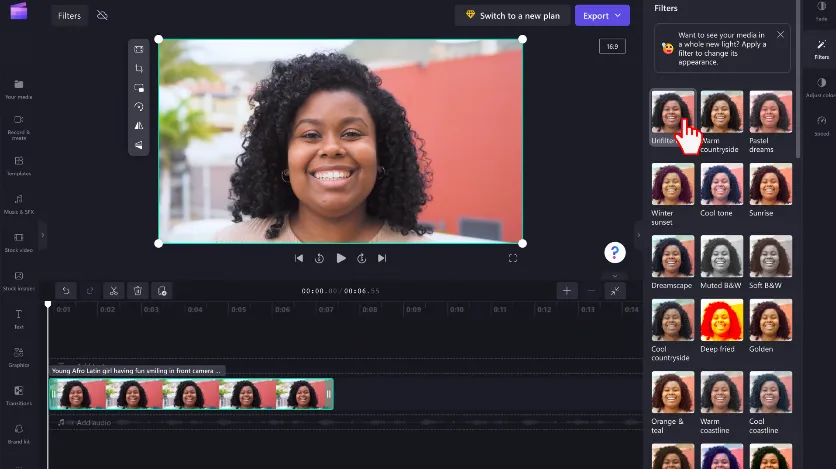Screen dimensions: 836x469
Task: Open Record & create sidebar tab
Action: click(x=19, y=127)
